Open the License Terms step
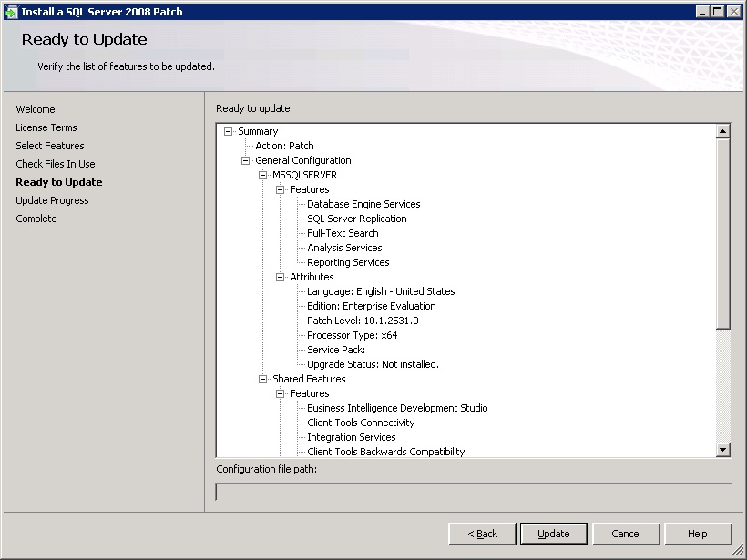Screen dimensions: 747x560 point(46,127)
